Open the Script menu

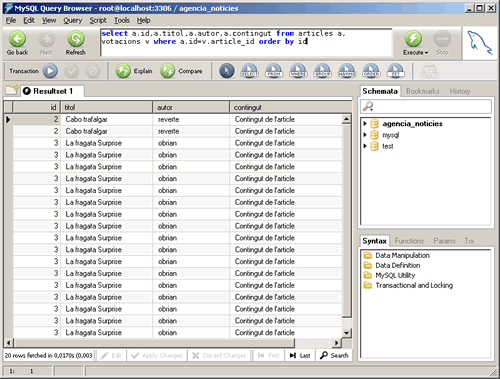click(98, 20)
